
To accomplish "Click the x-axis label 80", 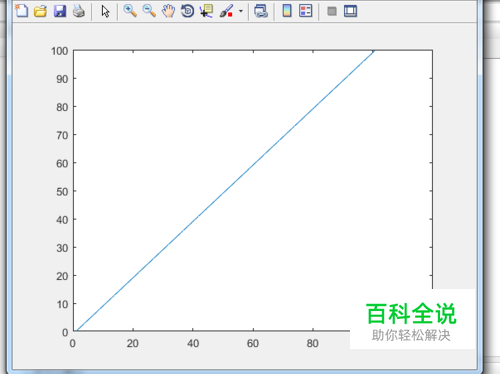I will tap(313, 343).
